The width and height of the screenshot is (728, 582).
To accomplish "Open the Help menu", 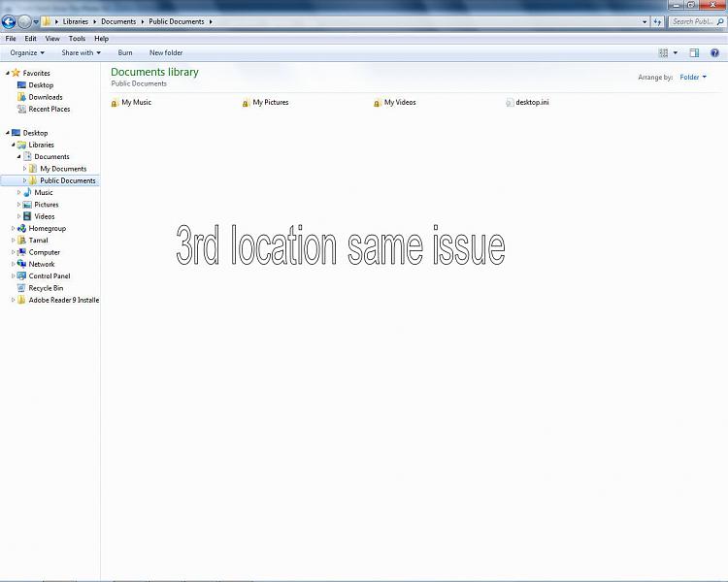I will tap(101, 39).
